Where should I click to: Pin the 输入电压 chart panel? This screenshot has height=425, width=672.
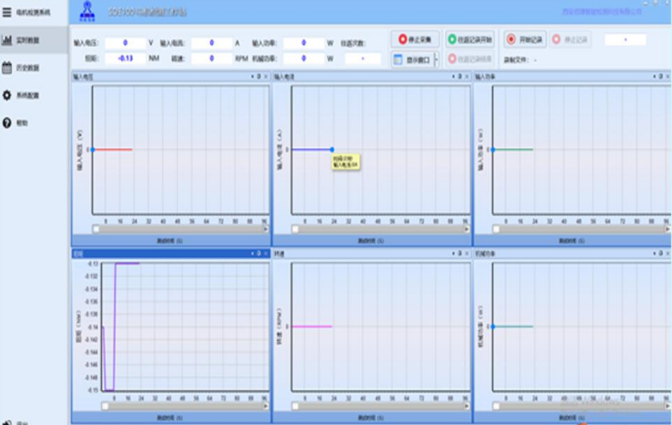259,77
